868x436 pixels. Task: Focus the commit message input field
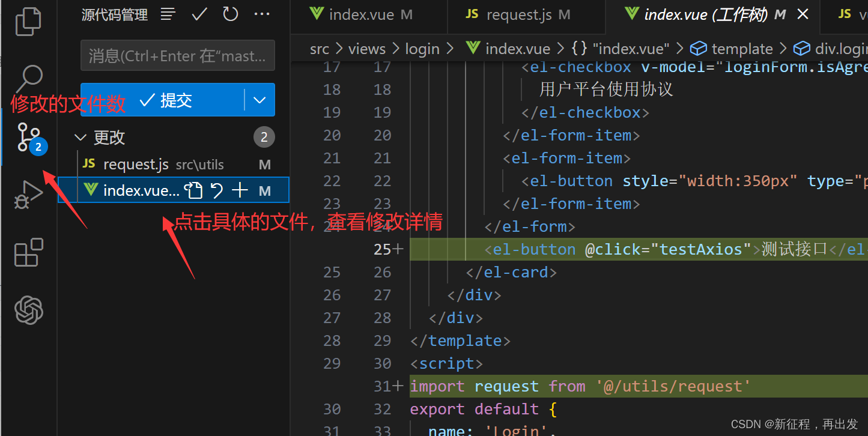(x=178, y=56)
